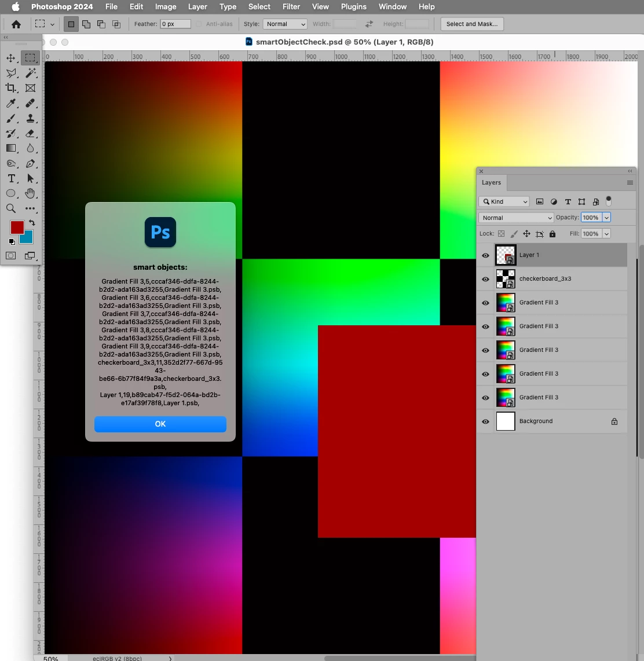This screenshot has height=661, width=644.
Task: Select the Ellipse shape tool
Action: click(x=11, y=193)
